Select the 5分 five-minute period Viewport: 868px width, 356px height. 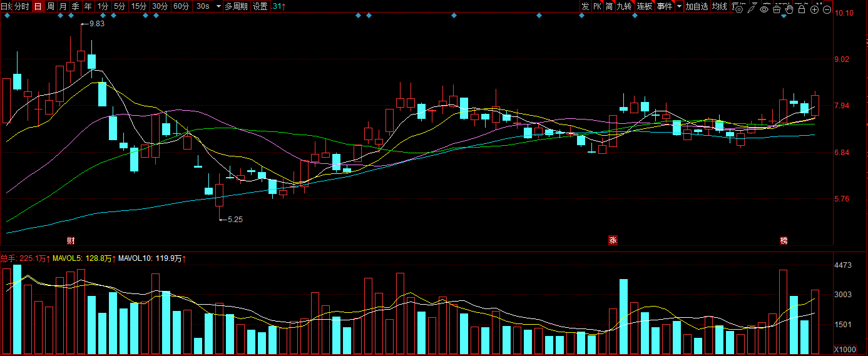click(x=120, y=6)
